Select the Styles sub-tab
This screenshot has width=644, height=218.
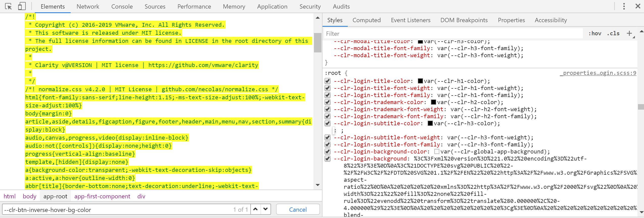coord(335,20)
